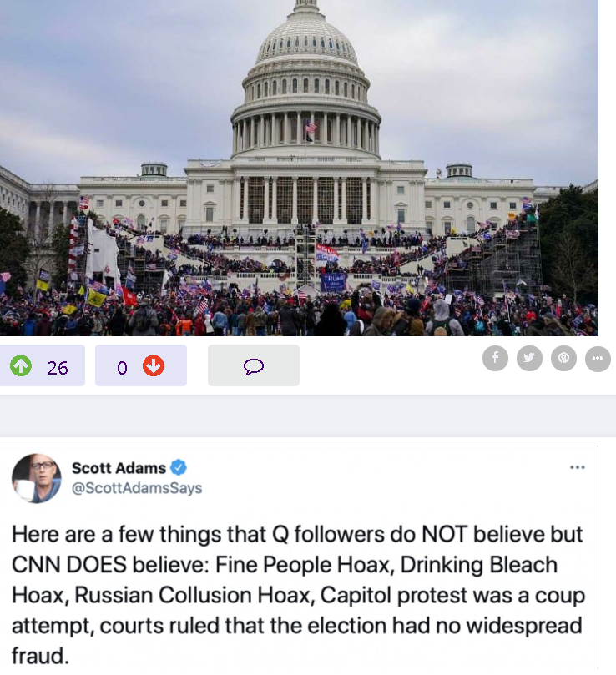Image resolution: width=616 pixels, height=675 pixels.
Task: Click the blue Trump banner in the photo
Action: point(332,282)
